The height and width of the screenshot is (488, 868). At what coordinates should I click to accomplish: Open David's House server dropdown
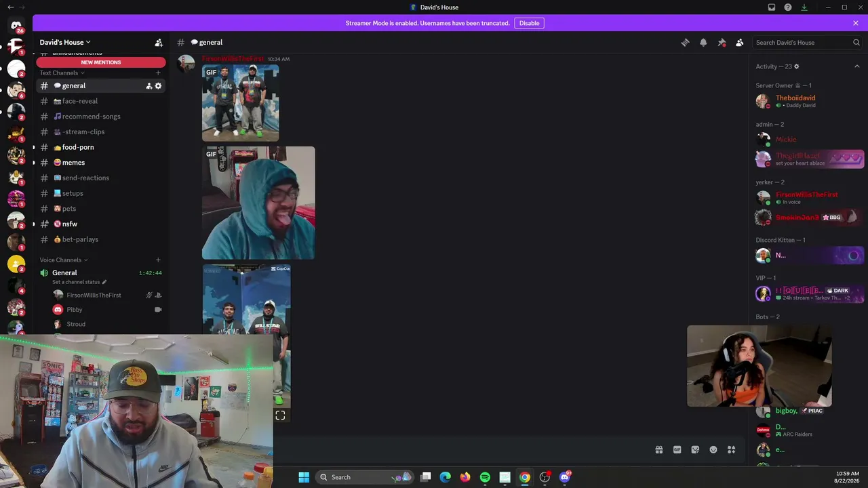tap(65, 42)
